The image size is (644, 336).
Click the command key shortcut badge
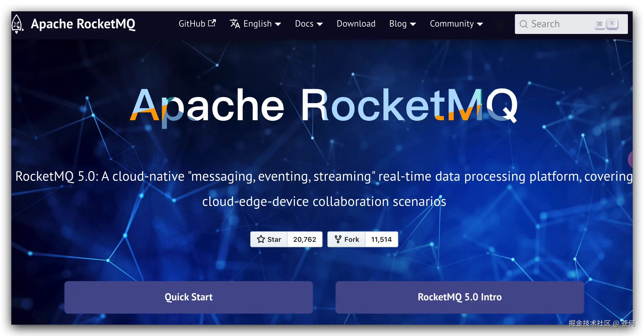(599, 24)
